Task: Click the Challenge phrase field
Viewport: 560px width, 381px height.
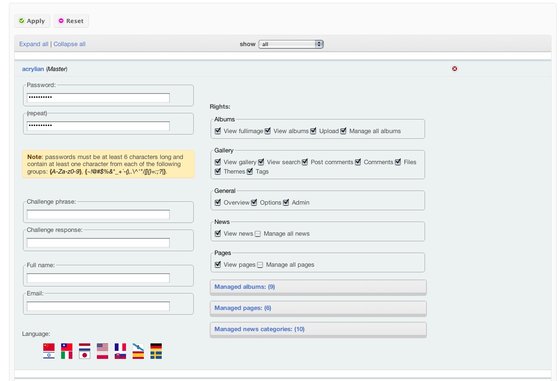Action: pos(98,215)
